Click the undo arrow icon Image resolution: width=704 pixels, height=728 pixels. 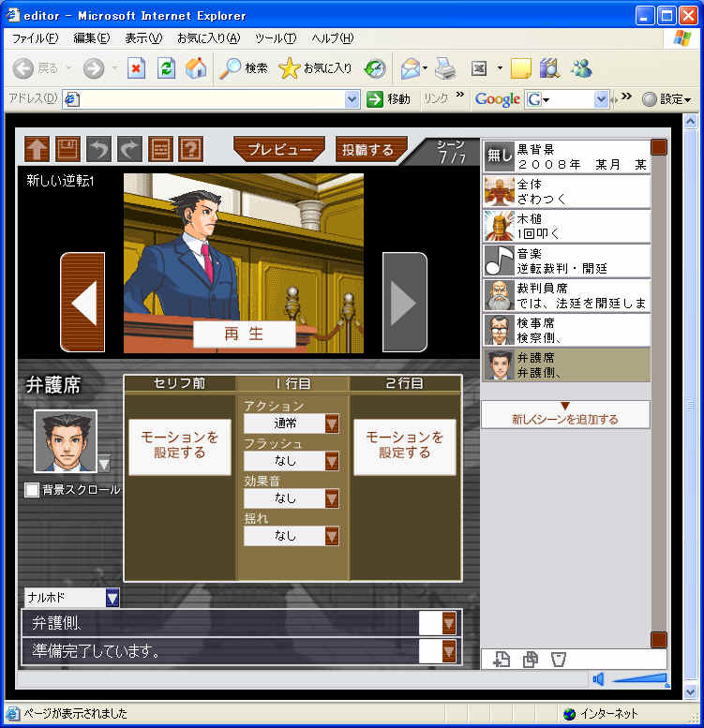98,149
